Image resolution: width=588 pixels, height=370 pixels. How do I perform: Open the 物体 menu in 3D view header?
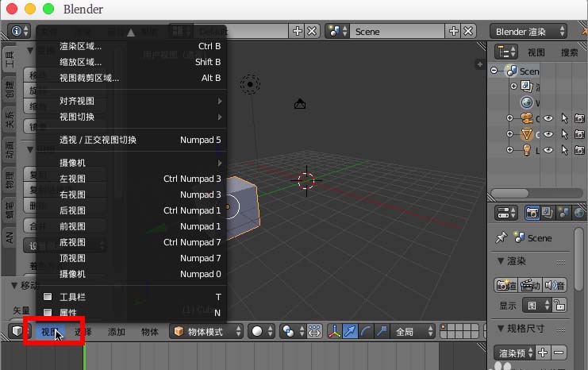150,332
